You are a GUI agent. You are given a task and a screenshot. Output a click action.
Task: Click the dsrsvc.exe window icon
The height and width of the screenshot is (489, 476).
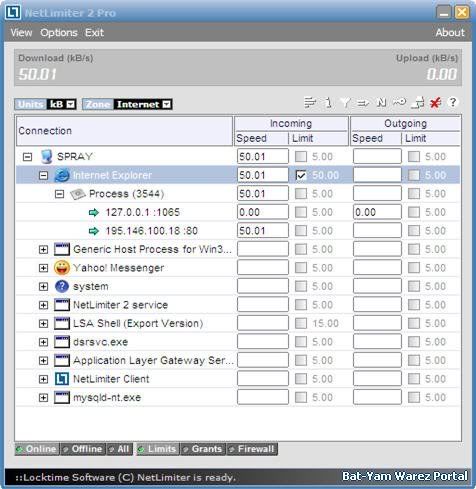pos(62,342)
